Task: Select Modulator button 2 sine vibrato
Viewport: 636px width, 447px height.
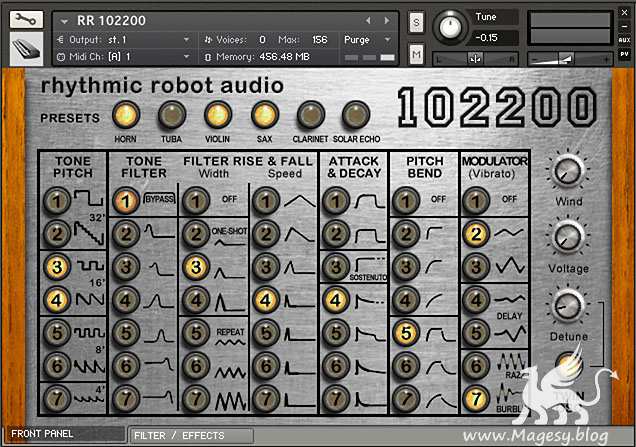Action: coord(476,234)
